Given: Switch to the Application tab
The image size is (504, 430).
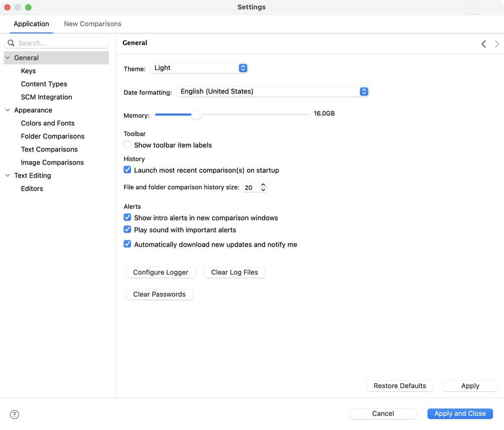Looking at the screenshot, I should (31, 24).
